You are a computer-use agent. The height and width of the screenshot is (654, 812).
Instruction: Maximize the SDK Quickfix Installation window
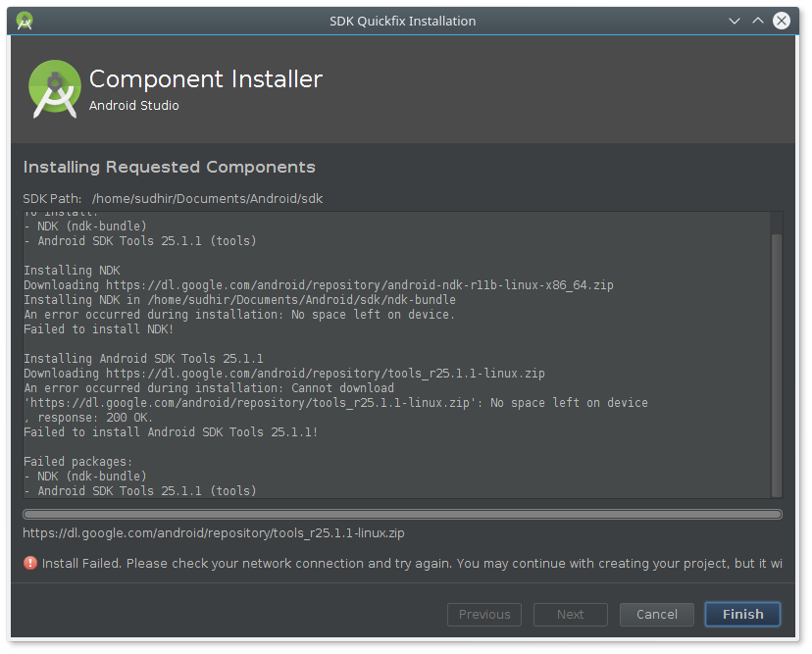click(757, 21)
